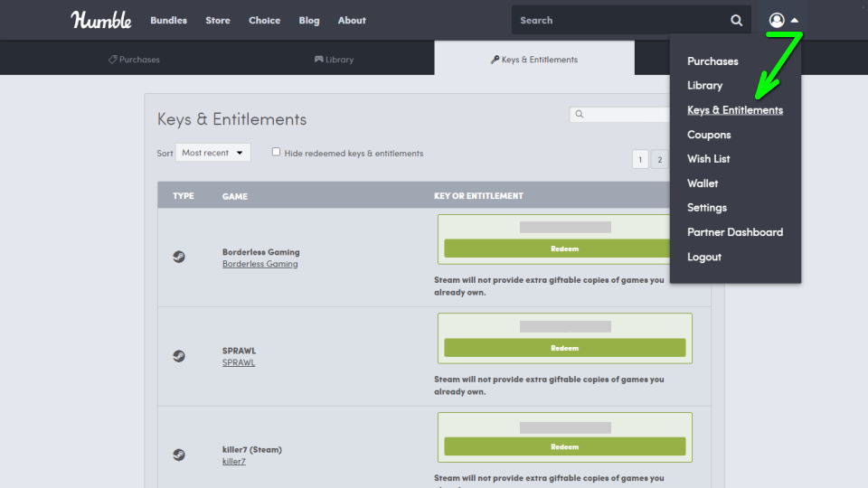The image size is (868, 488).
Task: Click the Steam icon for Borderless Gaming
Action: [179, 257]
